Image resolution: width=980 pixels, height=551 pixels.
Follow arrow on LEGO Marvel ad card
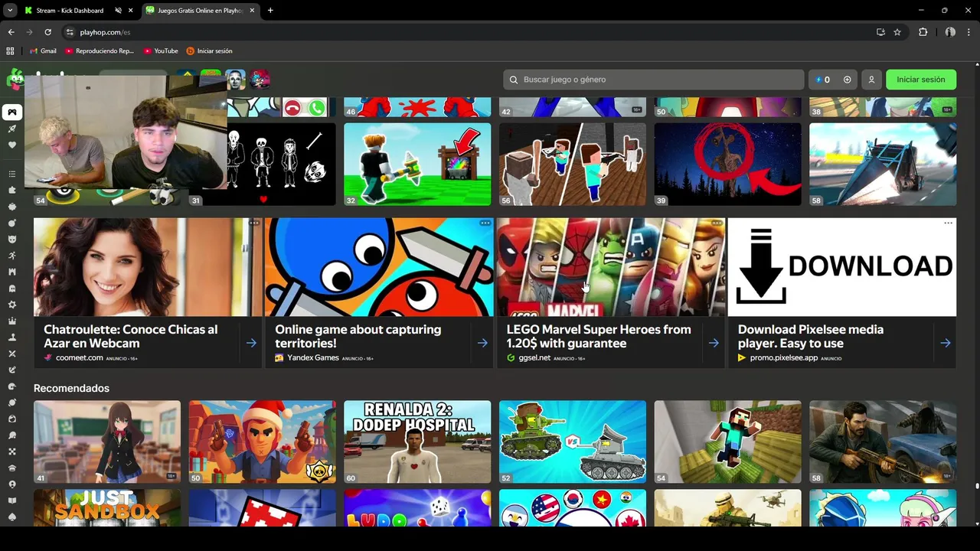714,344
